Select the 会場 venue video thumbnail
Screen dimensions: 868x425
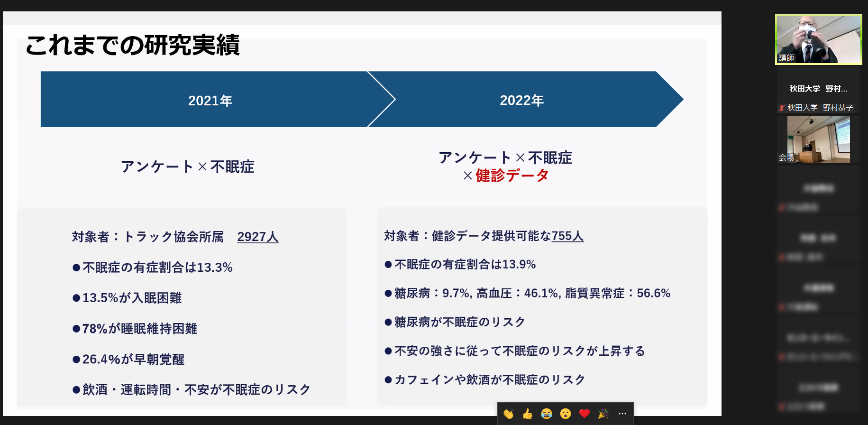coord(818,139)
